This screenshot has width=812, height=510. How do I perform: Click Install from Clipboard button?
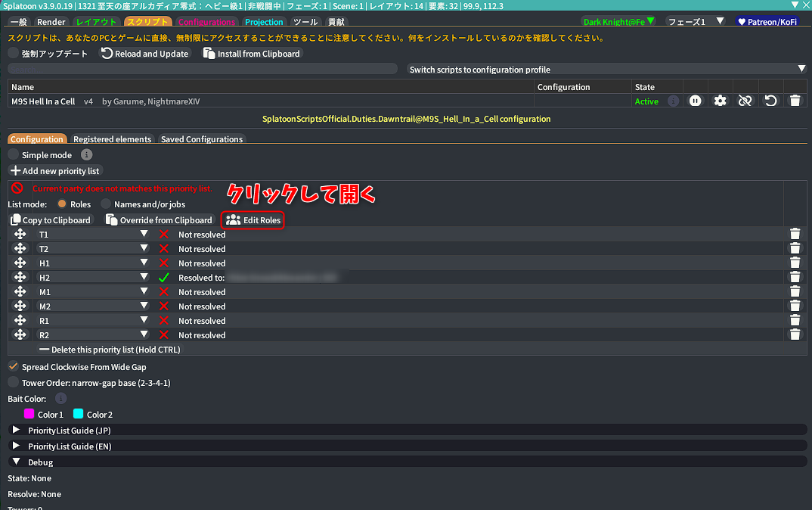point(253,54)
